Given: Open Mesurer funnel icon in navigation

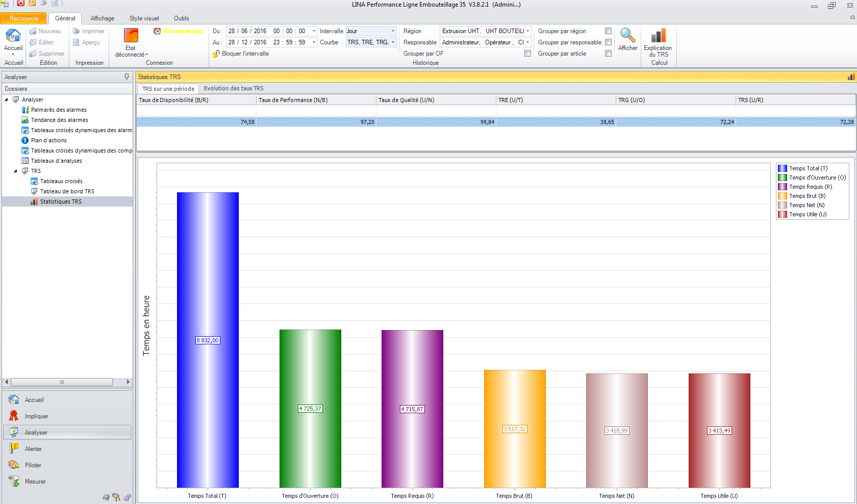Looking at the screenshot, I should click(x=14, y=481).
